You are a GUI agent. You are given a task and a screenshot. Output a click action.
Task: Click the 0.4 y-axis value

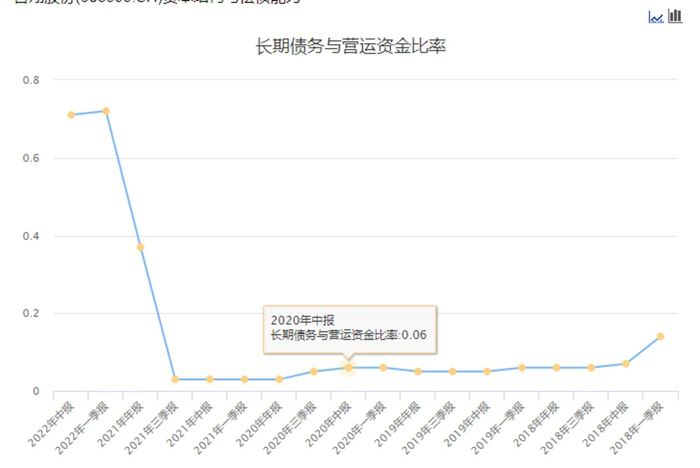(31, 236)
